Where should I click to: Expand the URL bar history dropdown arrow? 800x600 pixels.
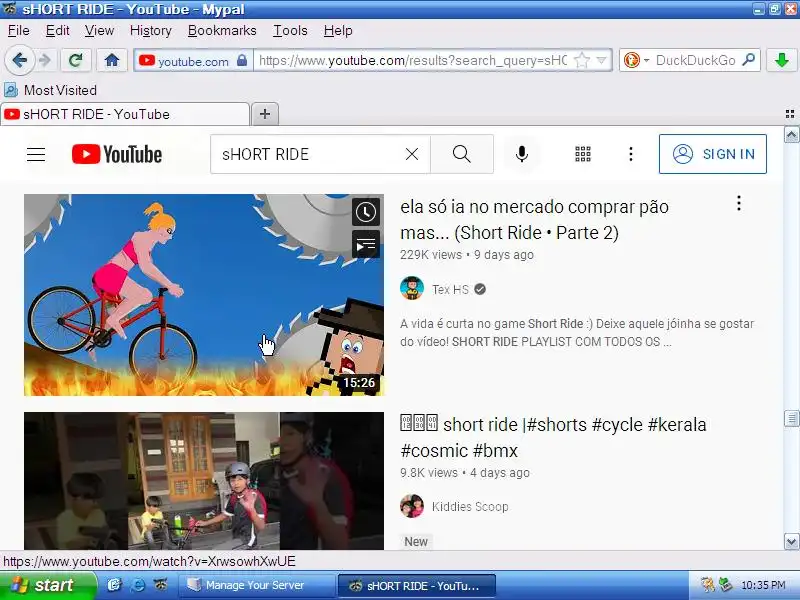pyautogui.click(x=602, y=61)
